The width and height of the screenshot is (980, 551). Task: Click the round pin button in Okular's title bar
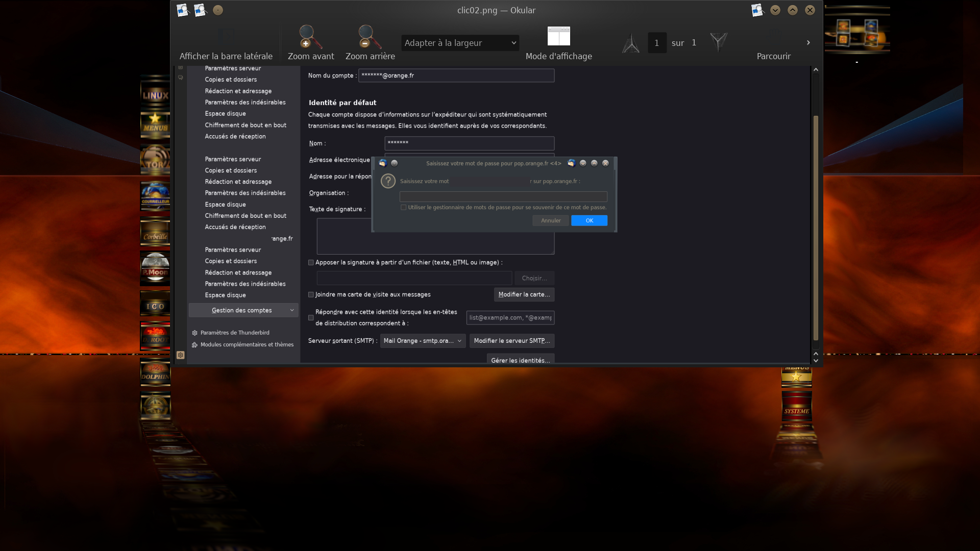218,10
